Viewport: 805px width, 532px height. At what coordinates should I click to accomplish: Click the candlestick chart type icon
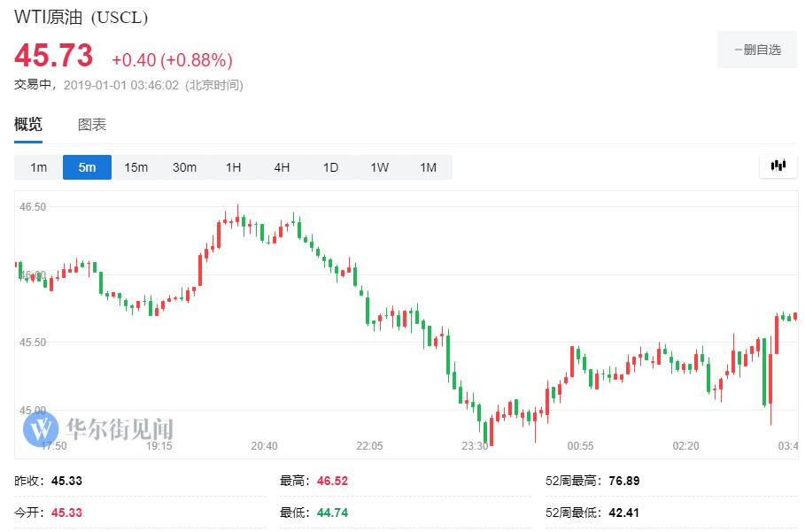[778, 166]
